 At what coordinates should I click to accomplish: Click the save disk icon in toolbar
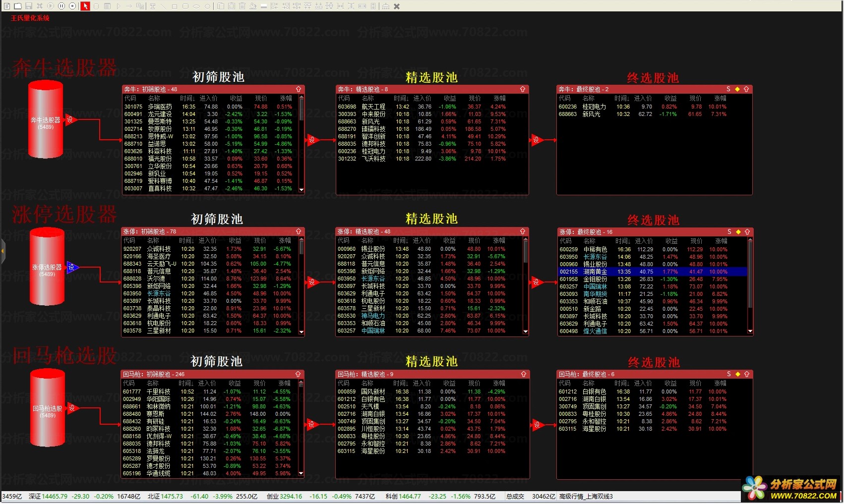click(29, 6)
